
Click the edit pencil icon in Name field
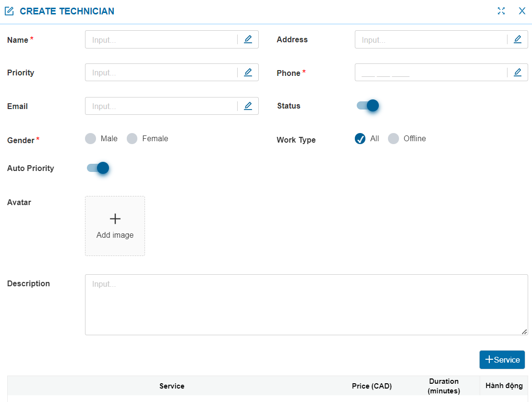coord(248,39)
